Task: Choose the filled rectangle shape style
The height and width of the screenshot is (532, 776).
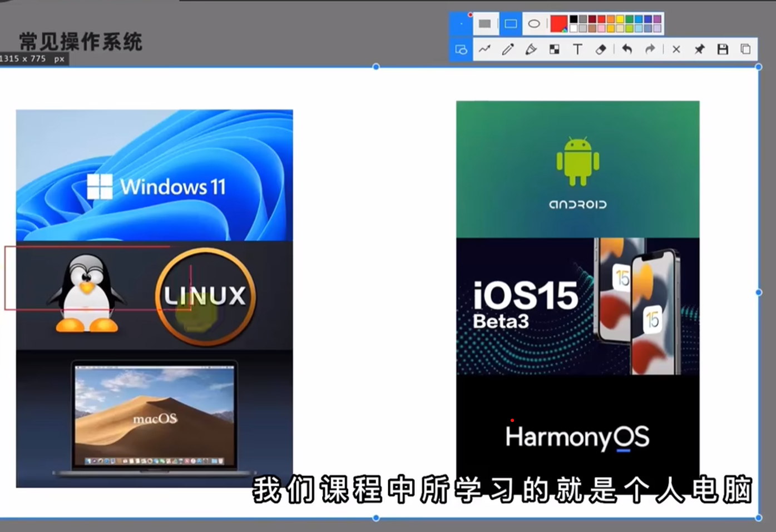Action: pos(485,24)
